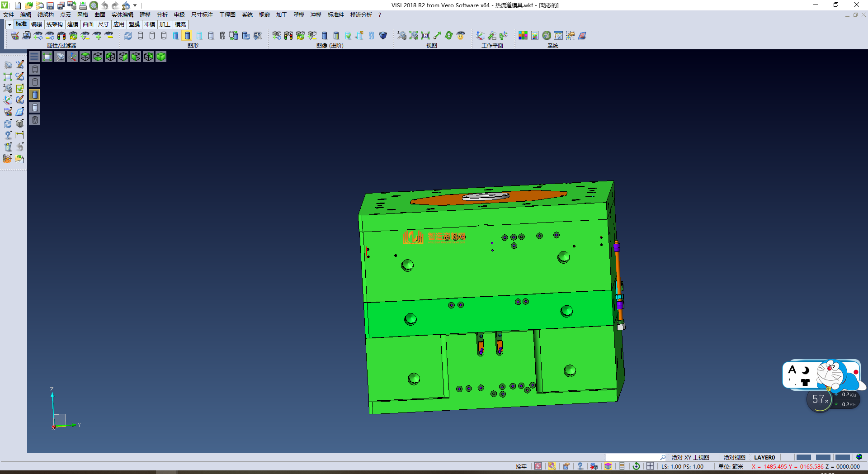Click the wrench system settings icon
The width and height of the screenshot is (868, 474).
click(x=547, y=35)
